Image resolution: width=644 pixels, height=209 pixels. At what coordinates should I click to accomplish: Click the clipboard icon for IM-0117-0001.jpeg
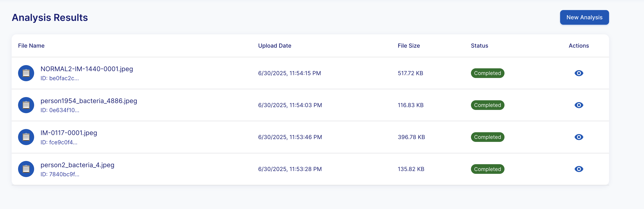coord(26,137)
